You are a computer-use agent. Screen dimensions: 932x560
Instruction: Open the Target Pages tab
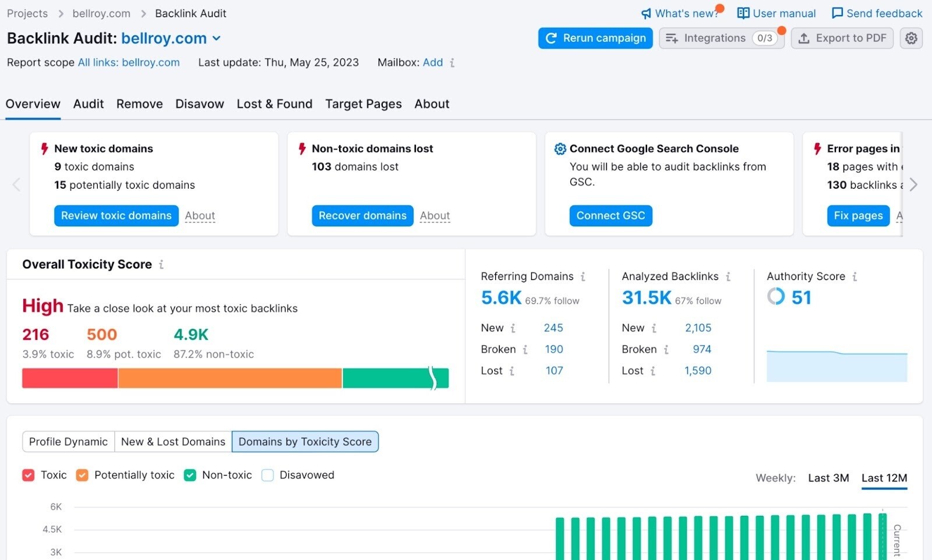pos(363,104)
